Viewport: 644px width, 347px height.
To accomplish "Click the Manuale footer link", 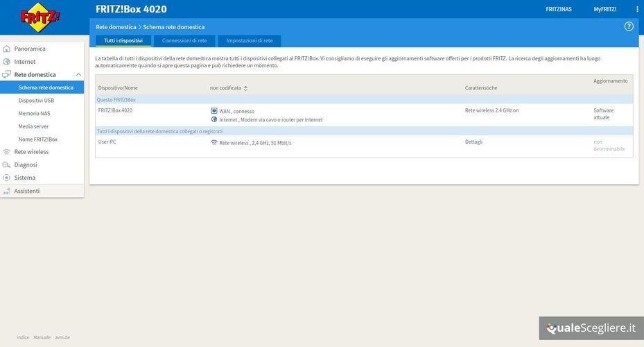I will pos(42,337).
